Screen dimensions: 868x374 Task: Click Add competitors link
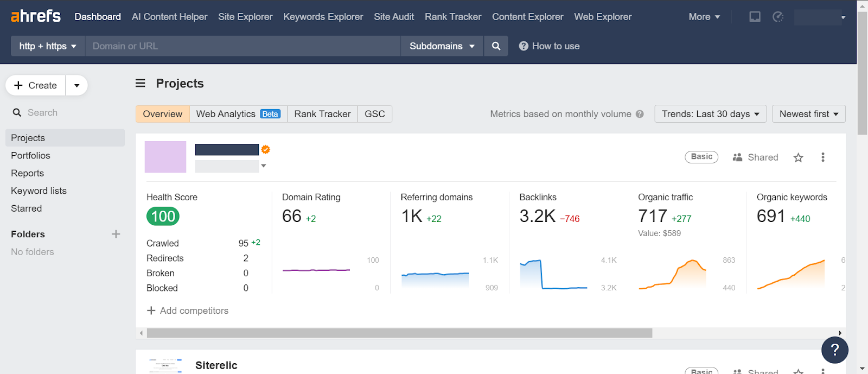tap(188, 310)
